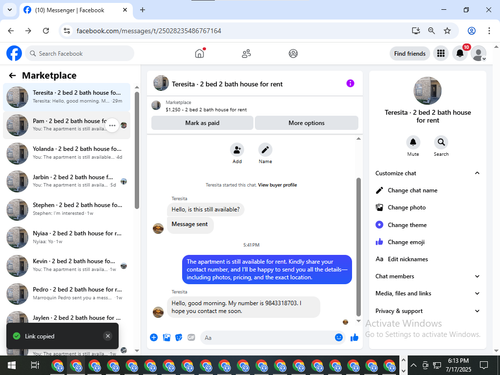The width and height of the screenshot is (500, 375).
Task: Open Chrome profile icon
Action: point(471,31)
